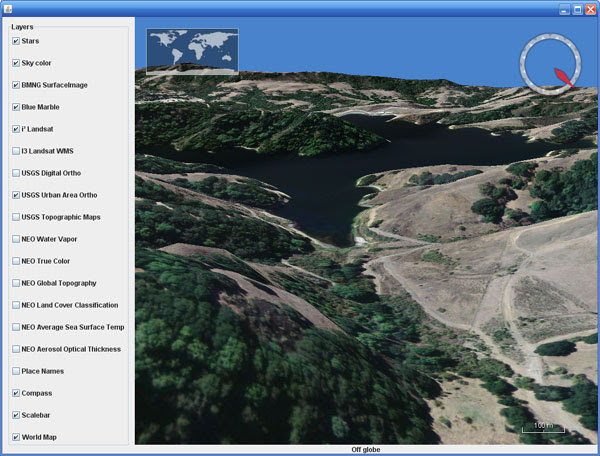Turn on NEO Water Vapor layer

16,239
